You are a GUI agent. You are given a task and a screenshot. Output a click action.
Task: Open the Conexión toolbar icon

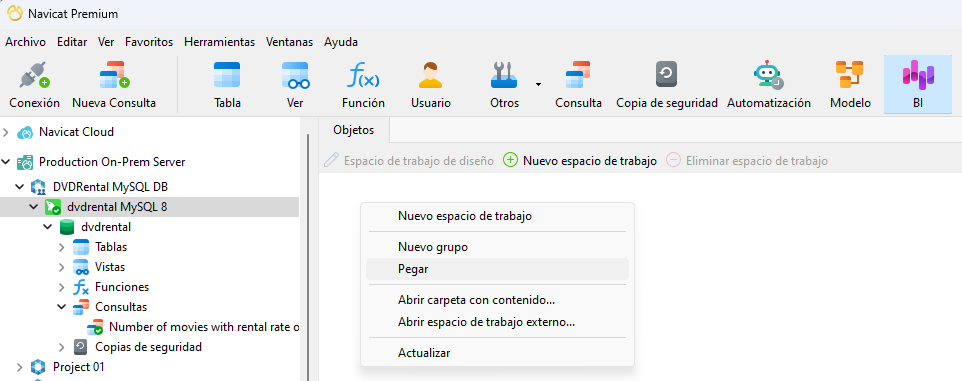[34, 75]
